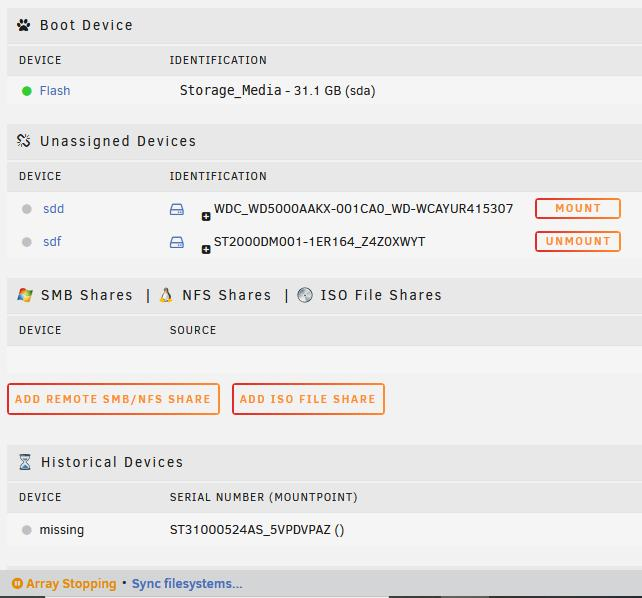The width and height of the screenshot is (642, 598).
Task: Click the missing device label
Action: [62, 530]
